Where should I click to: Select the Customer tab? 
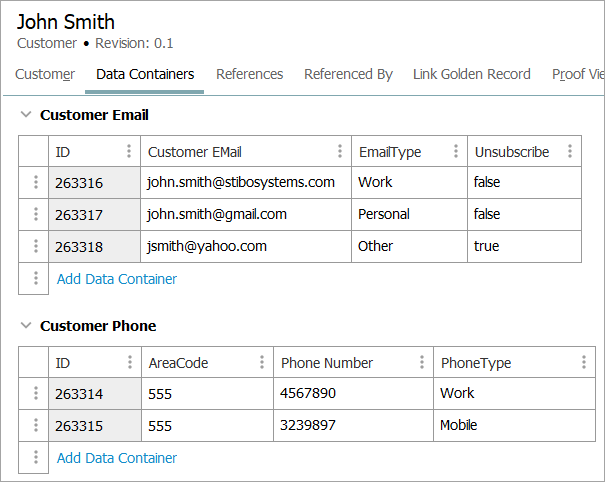tap(45, 74)
